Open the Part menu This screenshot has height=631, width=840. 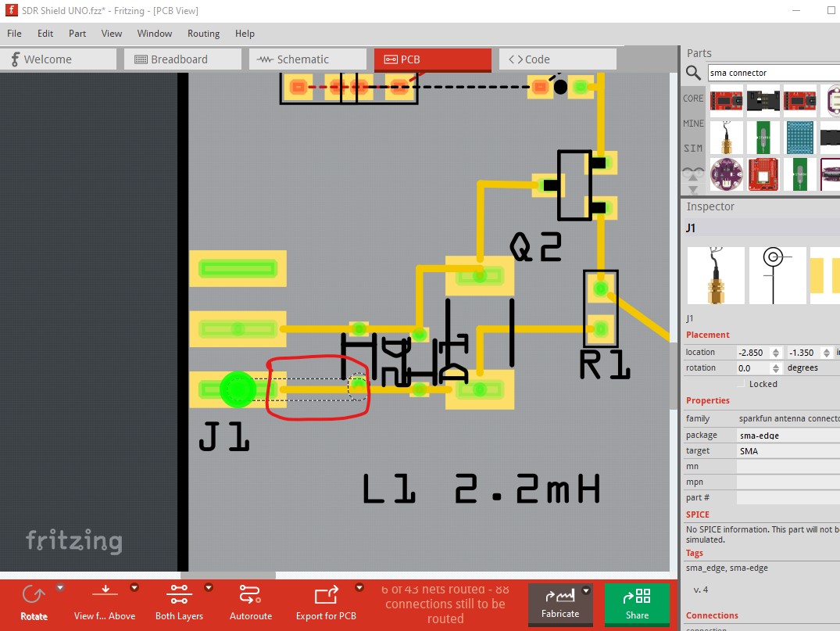coord(77,34)
